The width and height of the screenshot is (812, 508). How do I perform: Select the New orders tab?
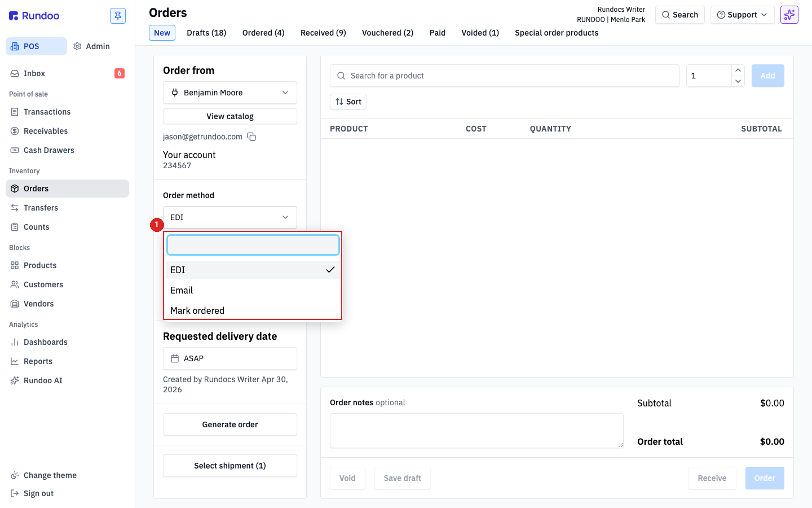click(162, 33)
